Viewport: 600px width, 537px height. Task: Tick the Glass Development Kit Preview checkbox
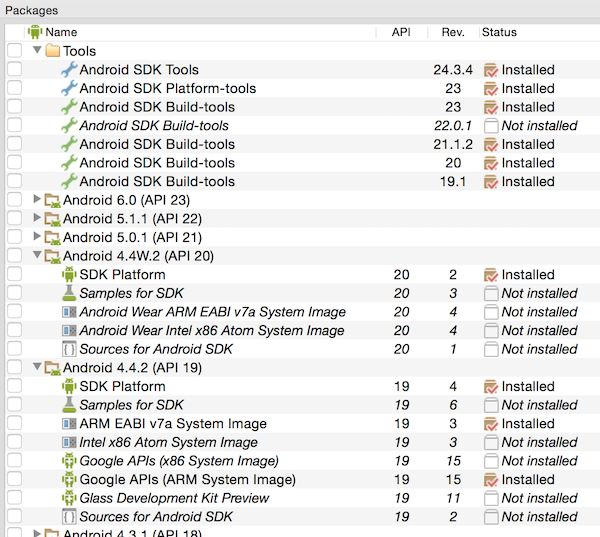(15, 498)
